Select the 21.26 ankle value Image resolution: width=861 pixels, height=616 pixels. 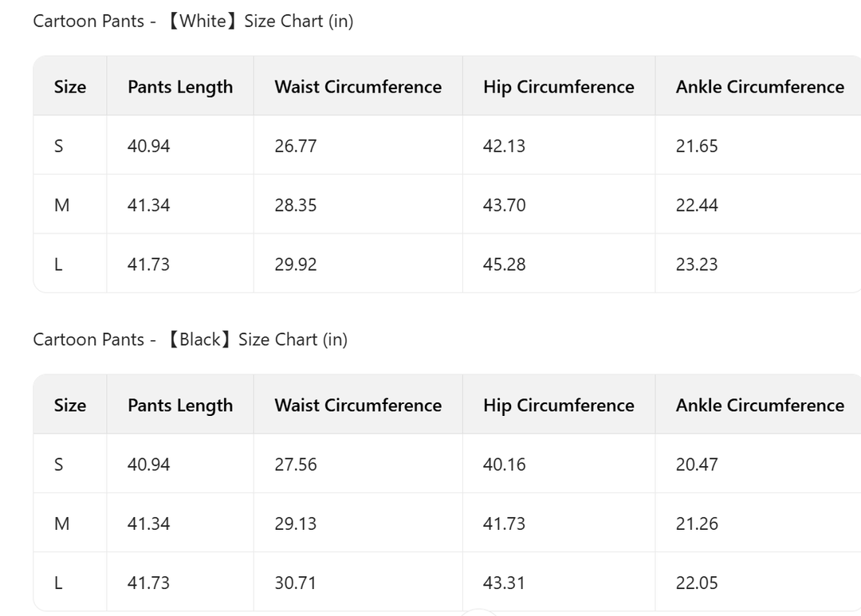pyautogui.click(x=696, y=524)
